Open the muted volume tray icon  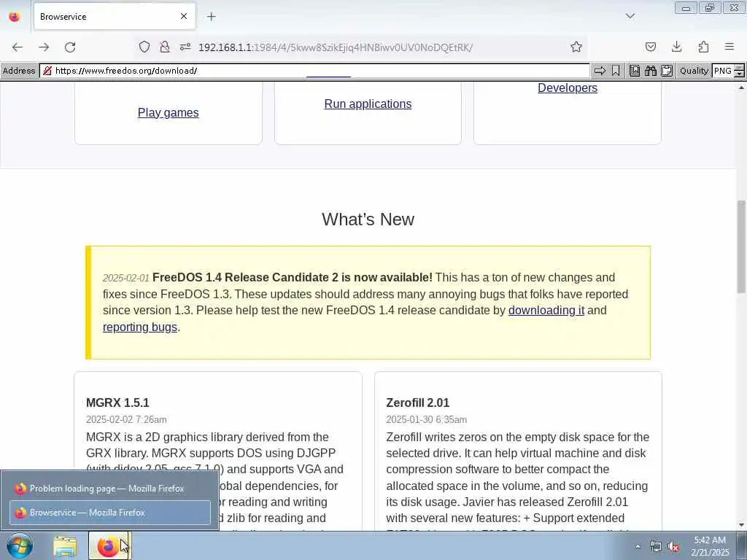click(x=673, y=546)
